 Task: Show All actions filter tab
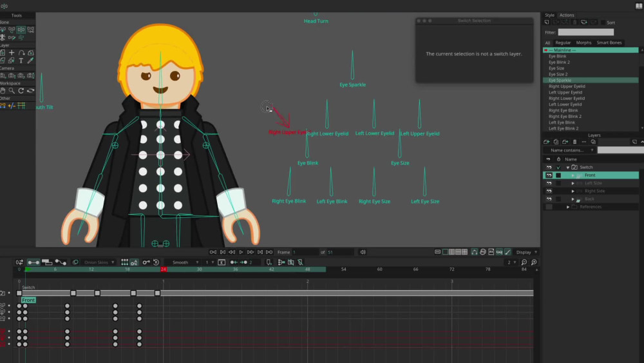click(547, 43)
